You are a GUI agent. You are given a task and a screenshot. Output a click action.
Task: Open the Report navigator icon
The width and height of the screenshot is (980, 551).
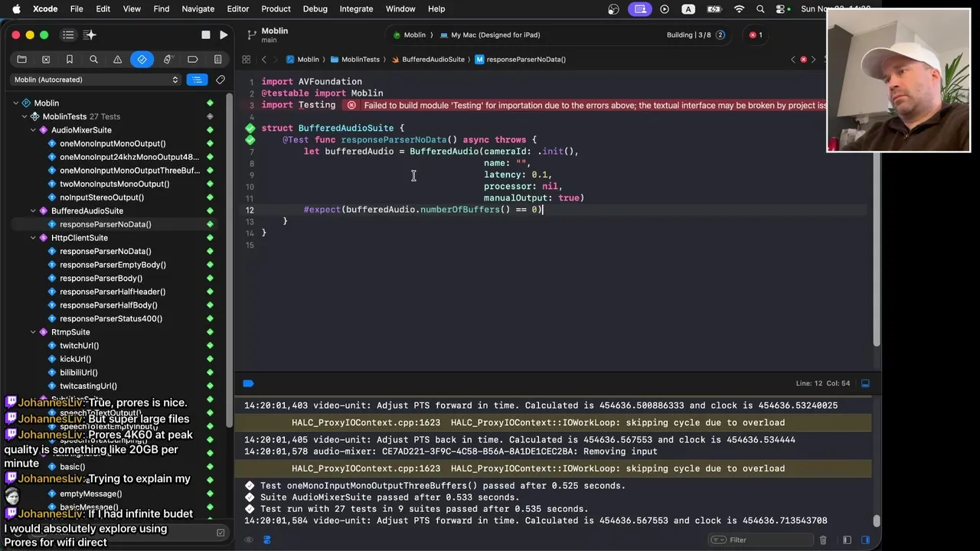[217, 59]
